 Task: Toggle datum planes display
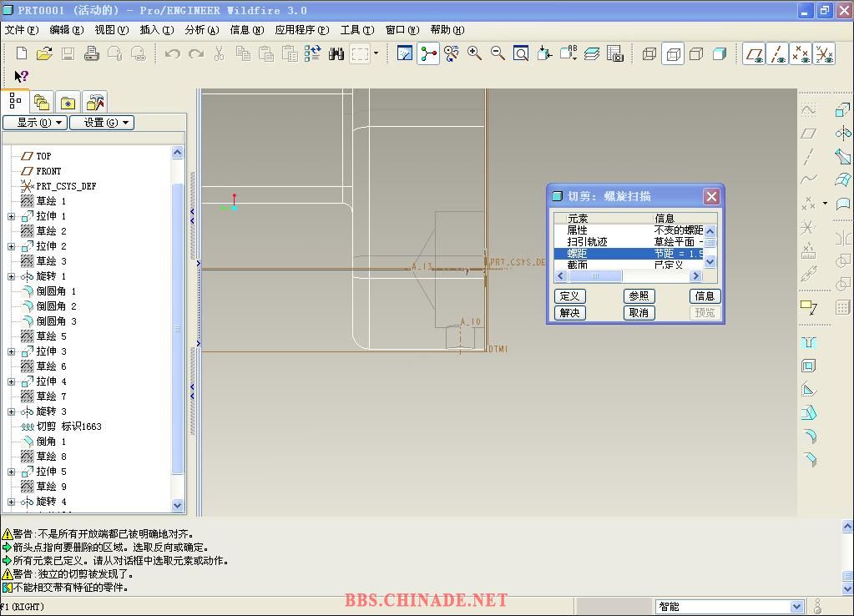(755, 54)
